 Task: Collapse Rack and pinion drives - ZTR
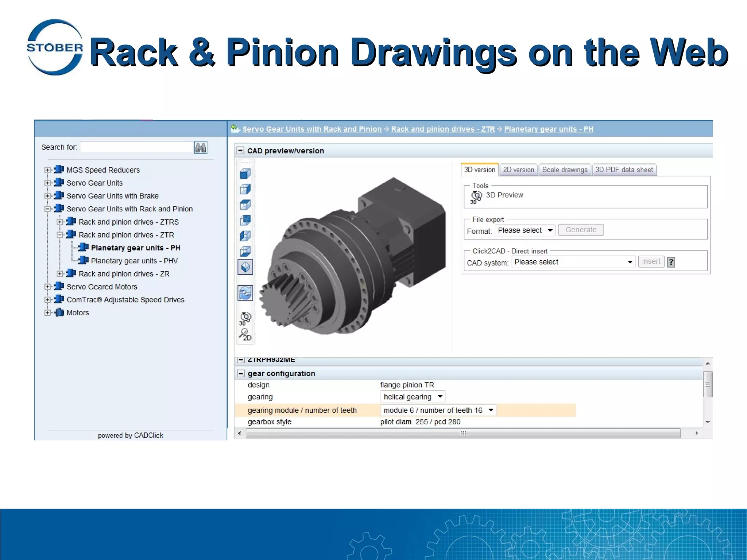pyautogui.click(x=60, y=235)
